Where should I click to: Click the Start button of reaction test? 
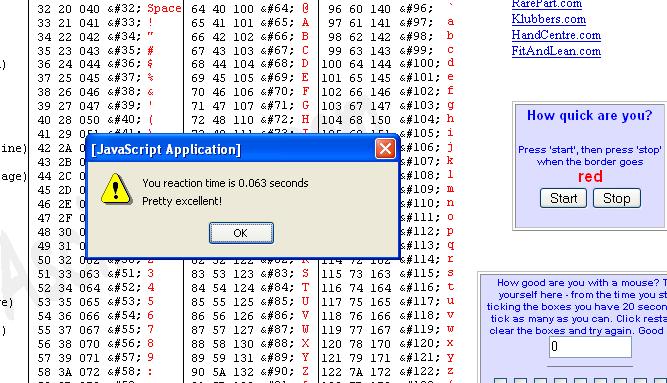pos(563,198)
